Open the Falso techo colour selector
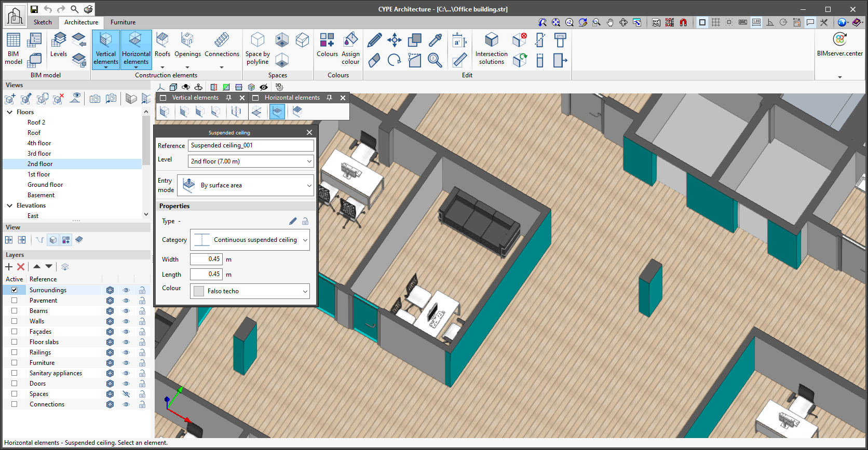This screenshot has height=450, width=868. [x=250, y=291]
